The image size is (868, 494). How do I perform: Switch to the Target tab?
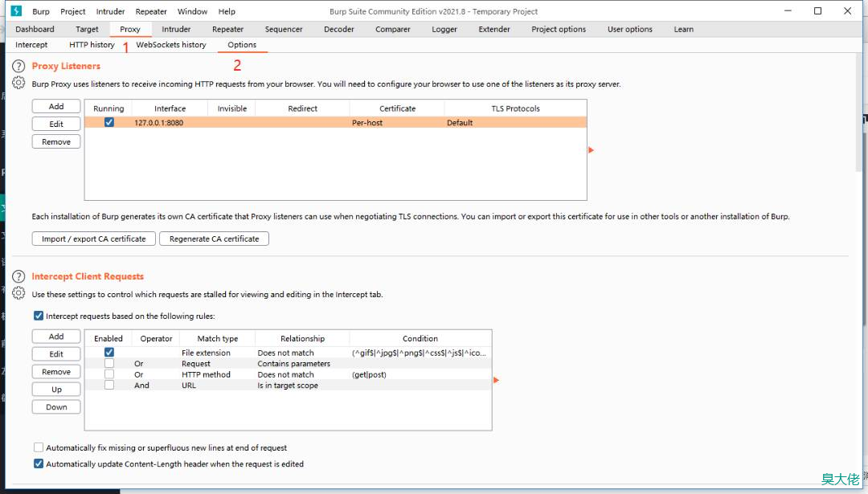(87, 30)
